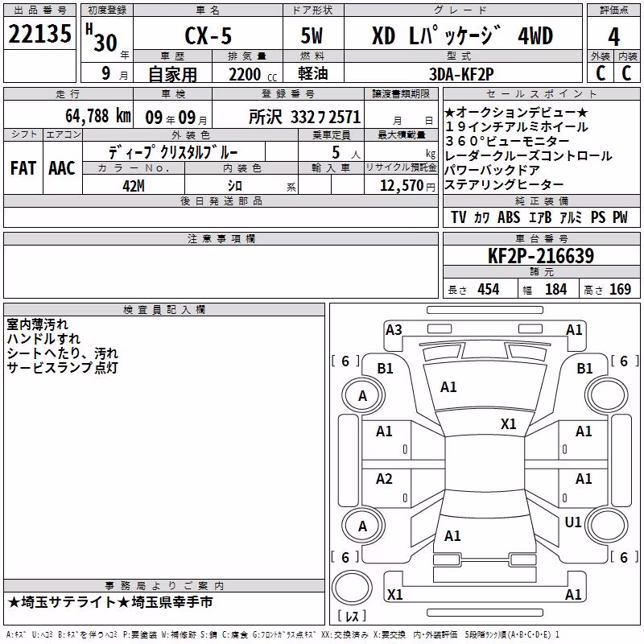Select レーダークルーズコントロール sales point
644x644 pixels.
point(529,155)
